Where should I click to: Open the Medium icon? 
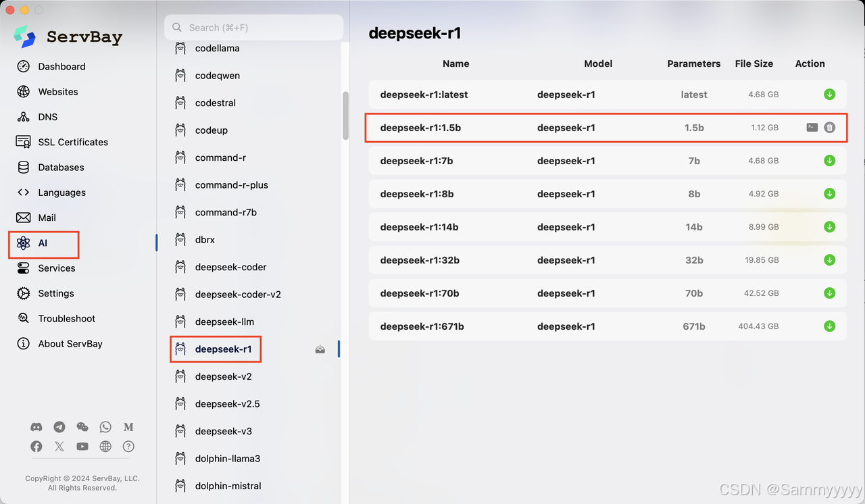point(128,427)
